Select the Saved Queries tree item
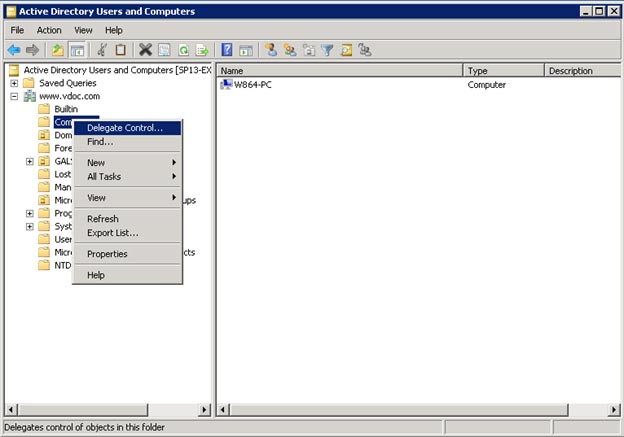Viewport: 624px width, 437px height. click(x=68, y=83)
